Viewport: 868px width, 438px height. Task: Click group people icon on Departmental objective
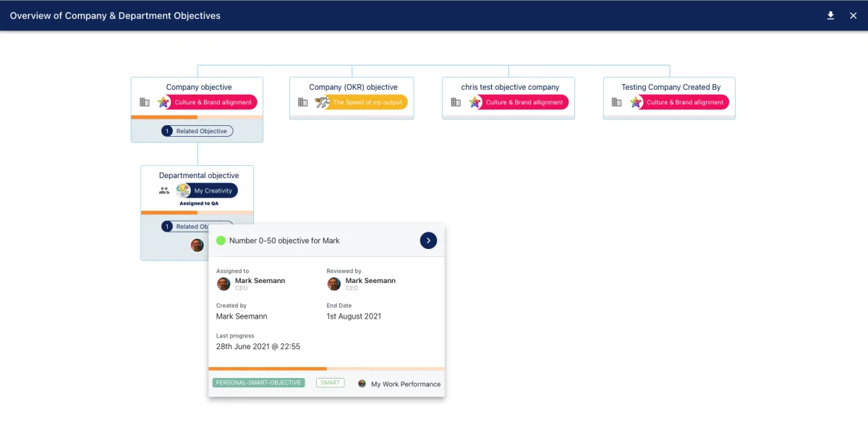click(x=164, y=190)
